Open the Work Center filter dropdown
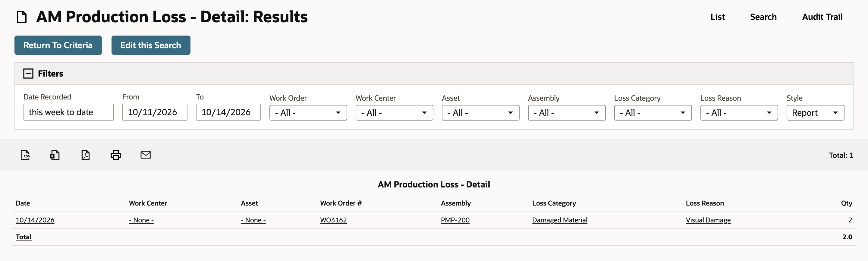This screenshot has height=261, width=868. (394, 113)
